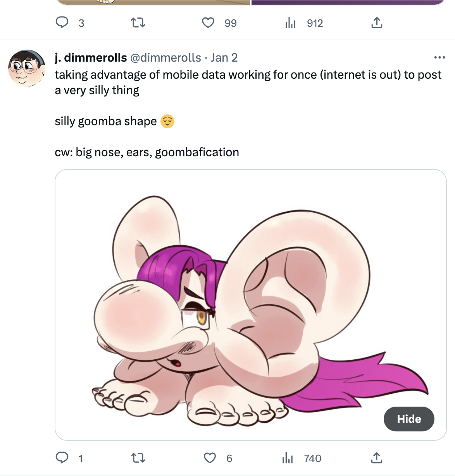Repost the silly goomba shape tweet
The width and height of the screenshot is (455, 476).
138,458
